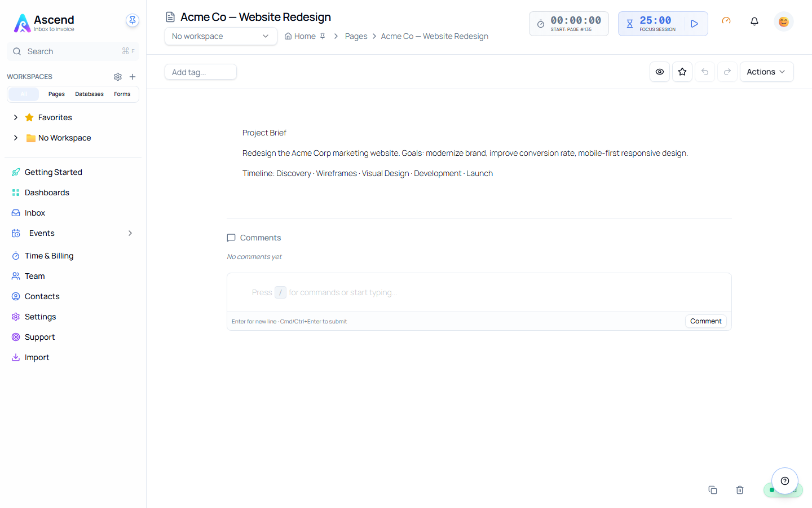Open notifications bell
Viewport: 812px width, 508px height.
(x=754, y=21)
